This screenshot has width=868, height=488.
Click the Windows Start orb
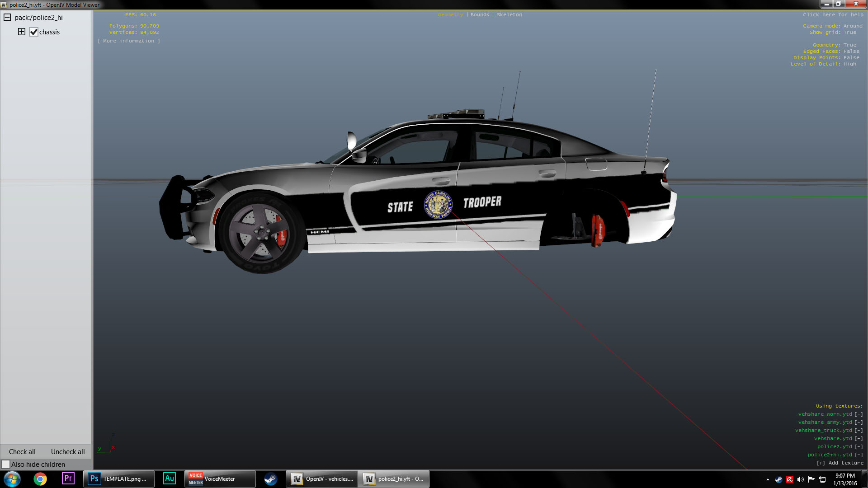pyautogui.click(x=12, y=479)
